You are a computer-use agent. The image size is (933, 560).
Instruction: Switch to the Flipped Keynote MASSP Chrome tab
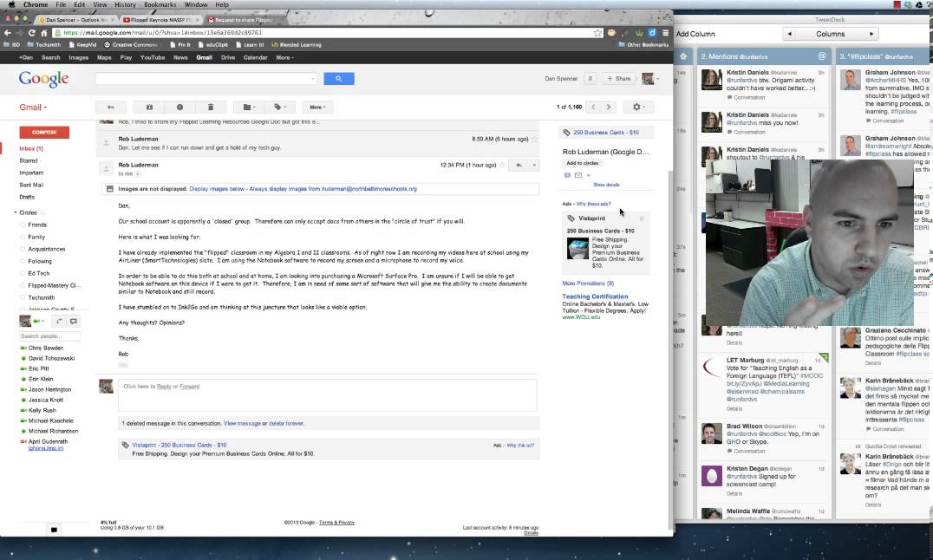tap(158, 20)
